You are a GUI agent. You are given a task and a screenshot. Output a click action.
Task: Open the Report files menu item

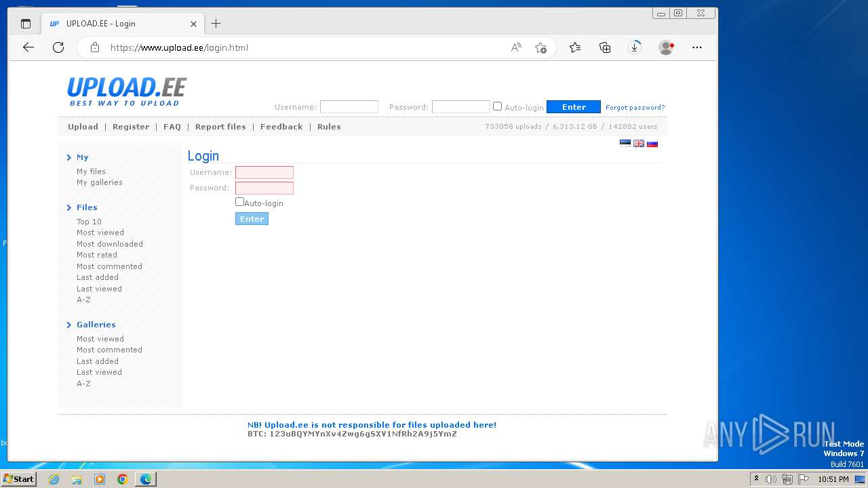tap(220, 127)
